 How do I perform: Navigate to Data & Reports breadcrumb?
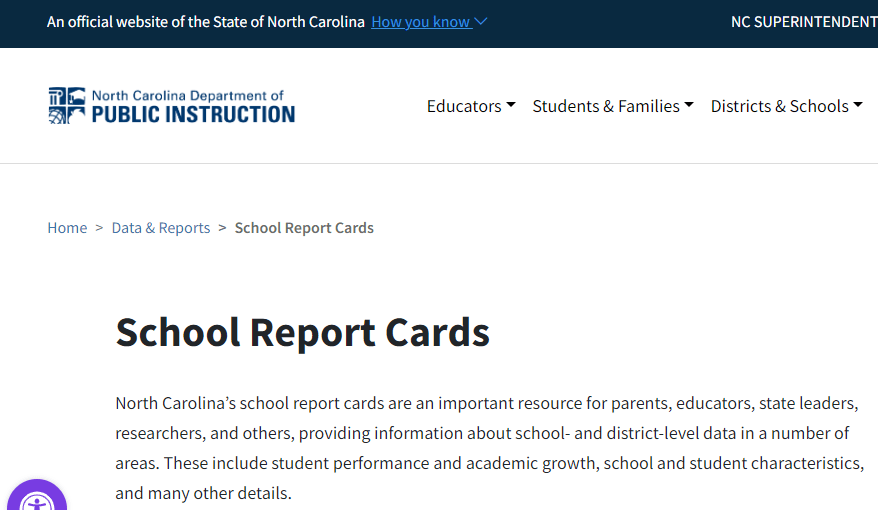click(161, 228)
